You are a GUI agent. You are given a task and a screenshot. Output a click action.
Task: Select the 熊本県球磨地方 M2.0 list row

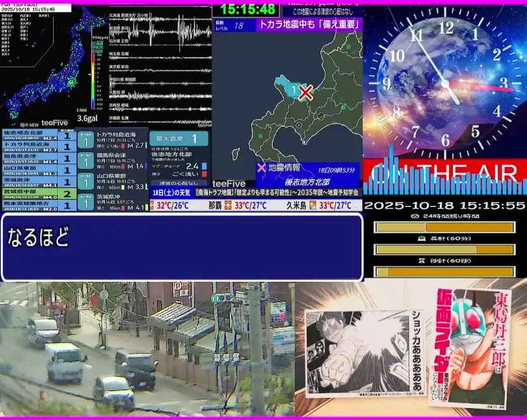click(39, 206)
